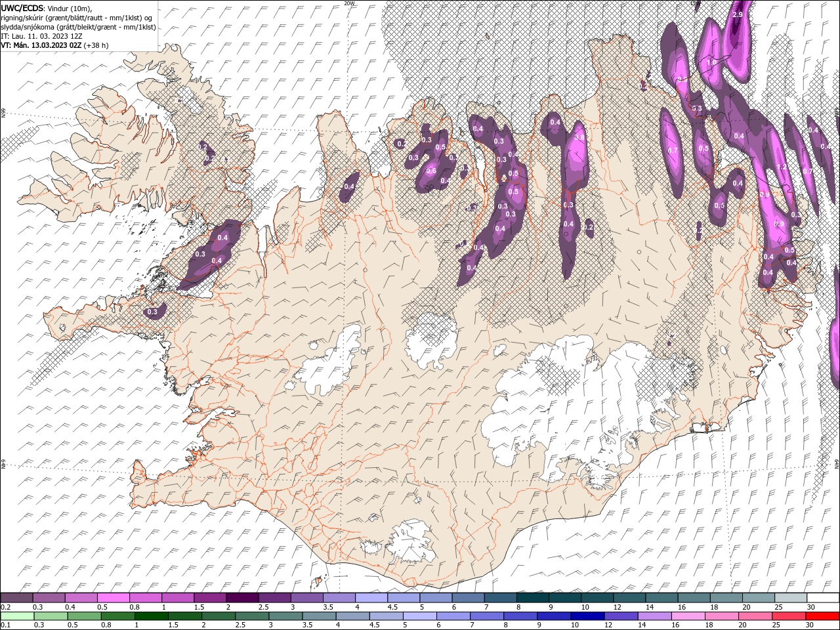Choose the lower legend swatch labeled 20

pos(755,616)
